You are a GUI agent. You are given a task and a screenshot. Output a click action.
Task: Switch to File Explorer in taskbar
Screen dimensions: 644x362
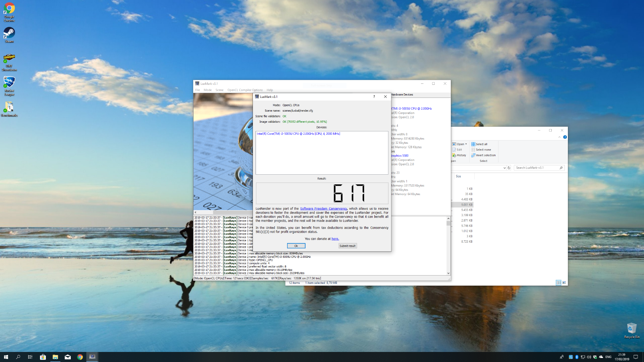(x=55, y=357)
